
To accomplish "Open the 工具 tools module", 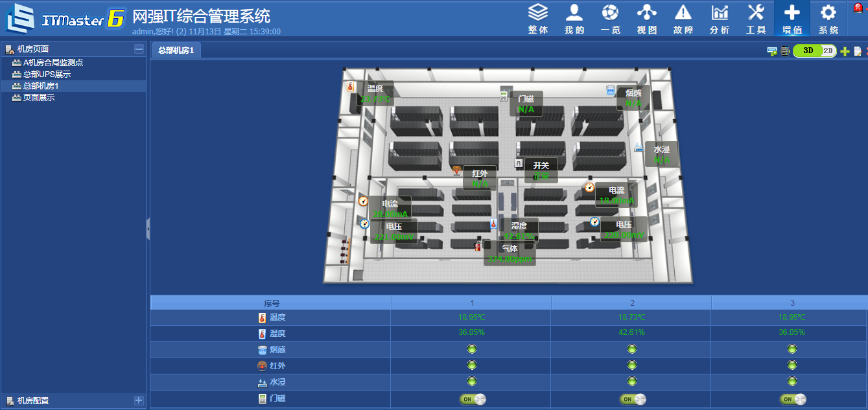I will click(756, 19).
